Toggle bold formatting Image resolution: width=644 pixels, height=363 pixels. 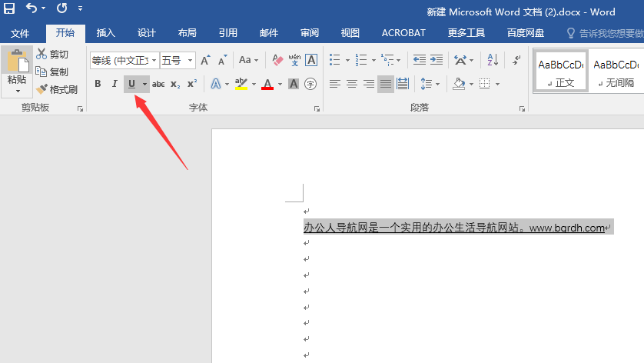pos(98,84)
